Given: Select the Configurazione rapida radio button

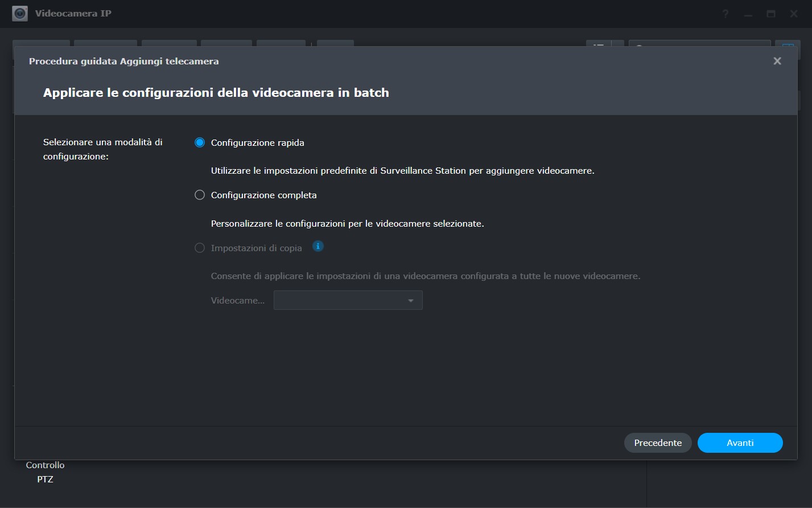Looking at the screenshot, I should click(200, 143).
